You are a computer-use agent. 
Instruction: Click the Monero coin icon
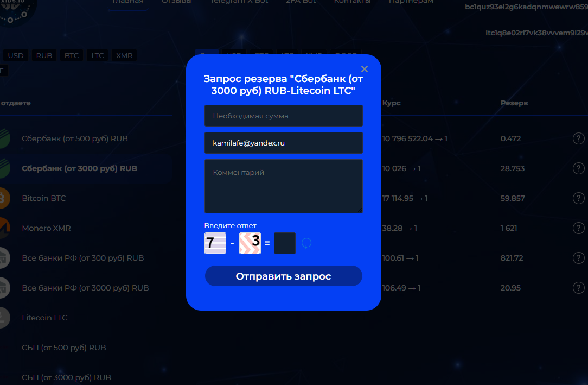click(4, 228)
